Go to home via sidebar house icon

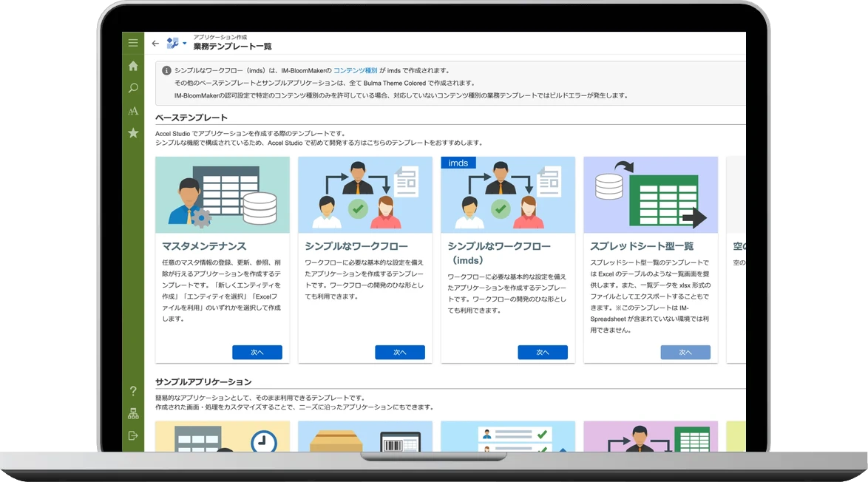[x=133, y=66]
